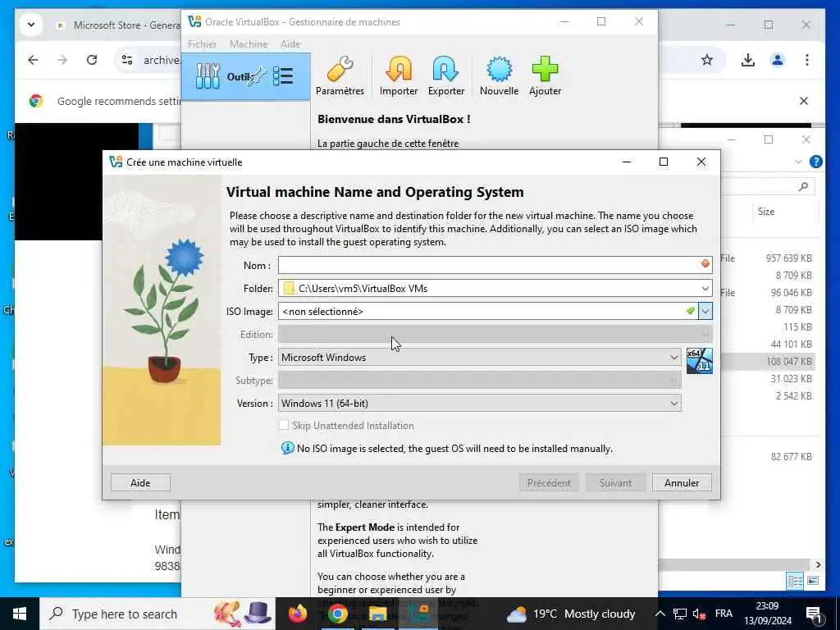Image resolution: width=840 pixels, height=630 pixels.
Task: Select the 957 639 KB file row
Action: tap(768, 258)
